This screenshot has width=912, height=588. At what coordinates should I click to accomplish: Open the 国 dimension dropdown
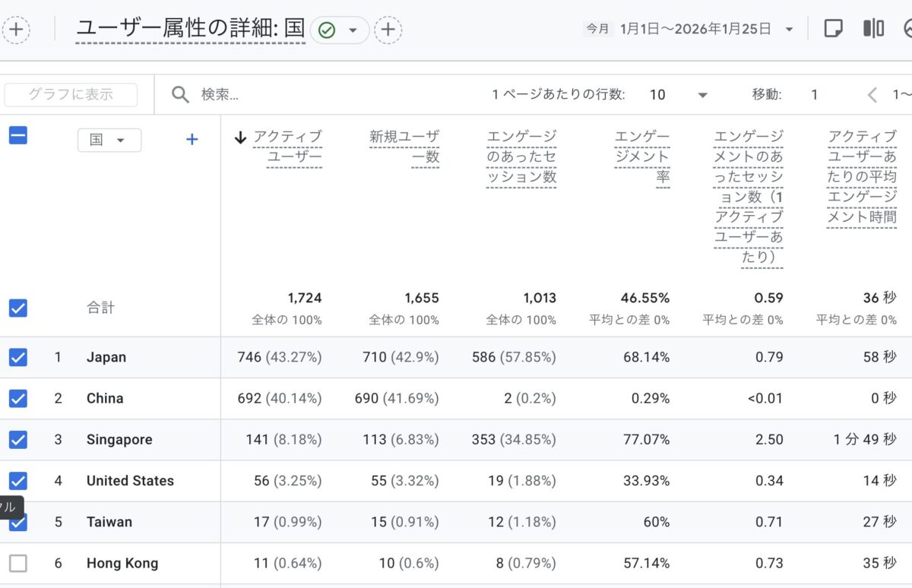click(x=109, y=140)
